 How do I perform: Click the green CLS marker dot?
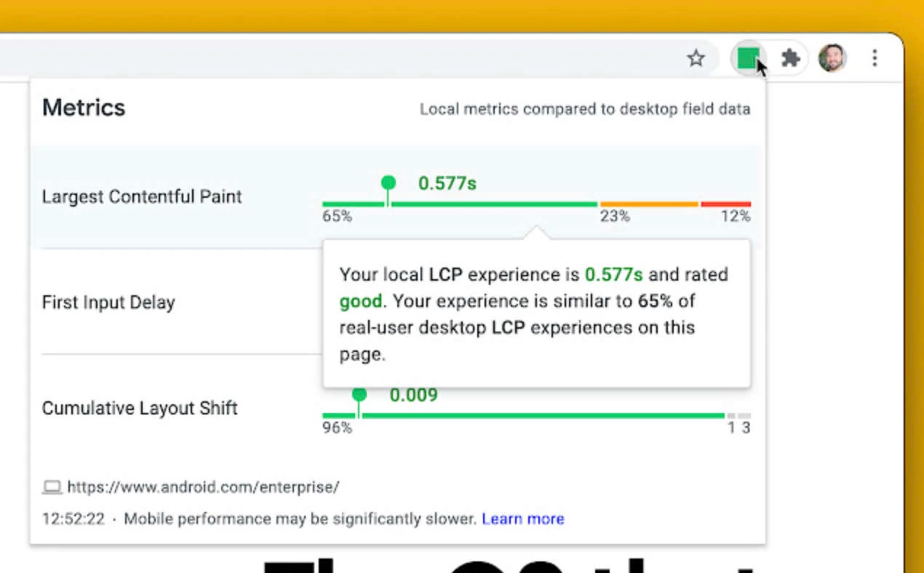click(x=359, y=394)
